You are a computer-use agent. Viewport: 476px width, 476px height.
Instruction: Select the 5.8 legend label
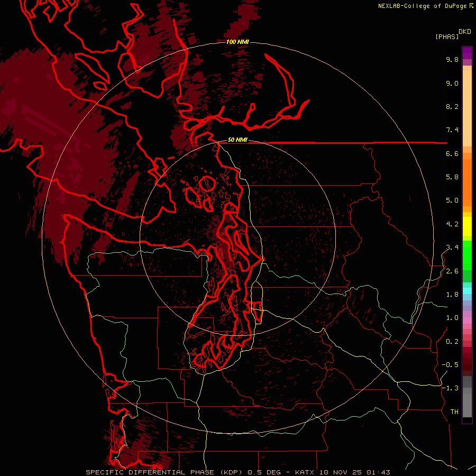[x=452, y=177]
